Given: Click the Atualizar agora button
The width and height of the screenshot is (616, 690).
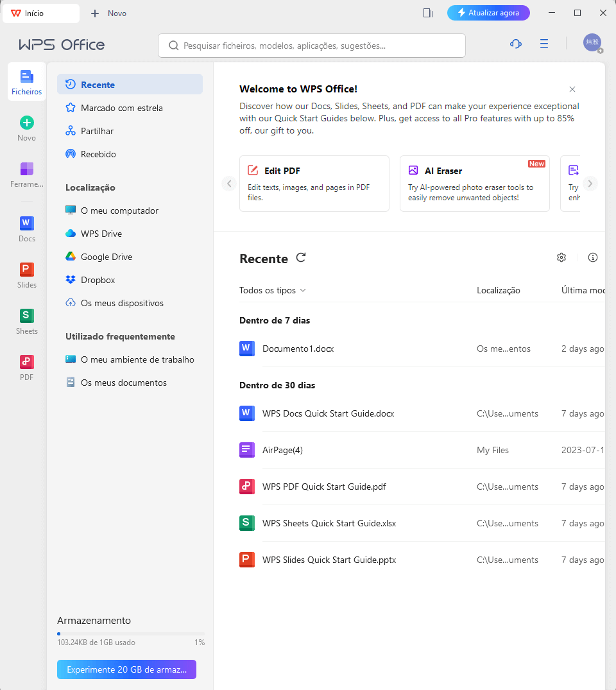Looking at the screenshot, I should 488,13.
